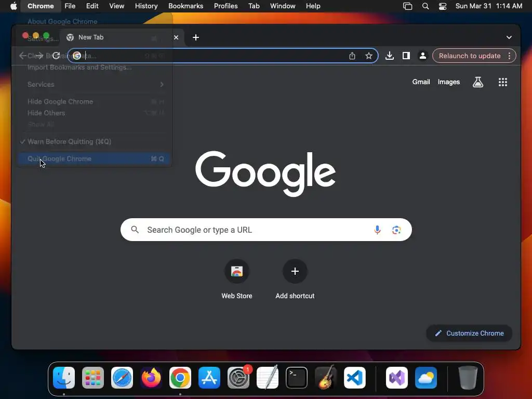Viewport: 532px width, 399px height.
Task: Open Search Labs flask icon
Action: pos(478,82)
